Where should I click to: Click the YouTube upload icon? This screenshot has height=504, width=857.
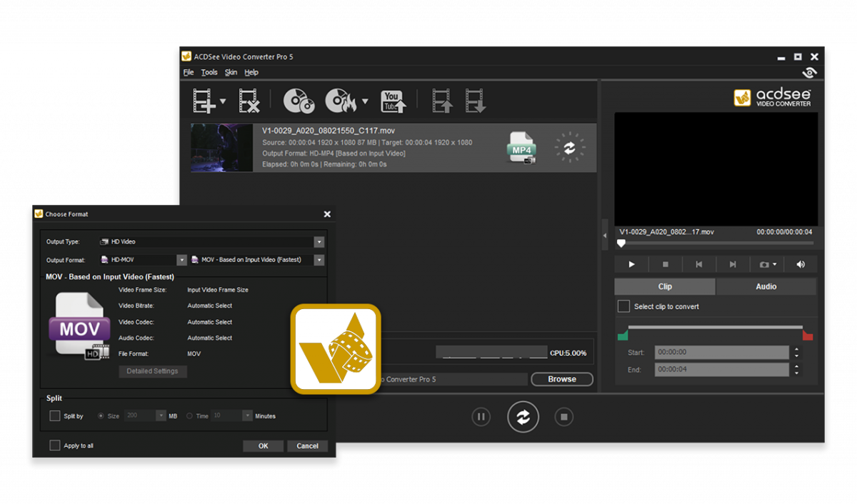point(393,101)
